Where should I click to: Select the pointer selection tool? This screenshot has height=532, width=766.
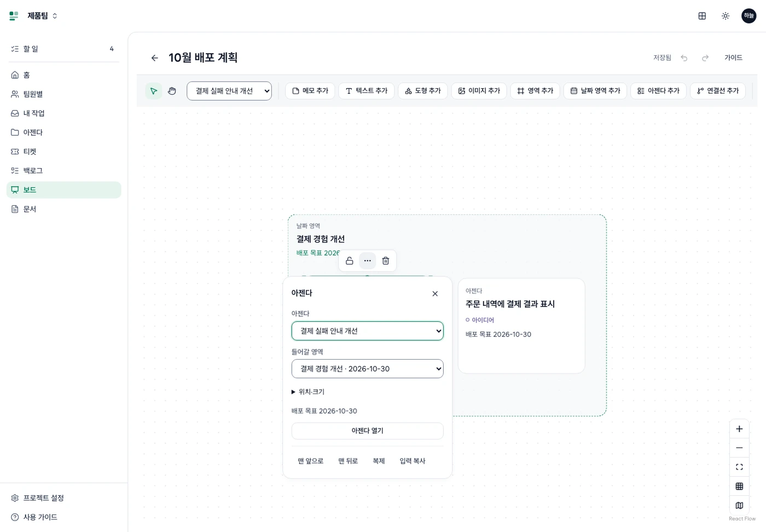(154, 91)
